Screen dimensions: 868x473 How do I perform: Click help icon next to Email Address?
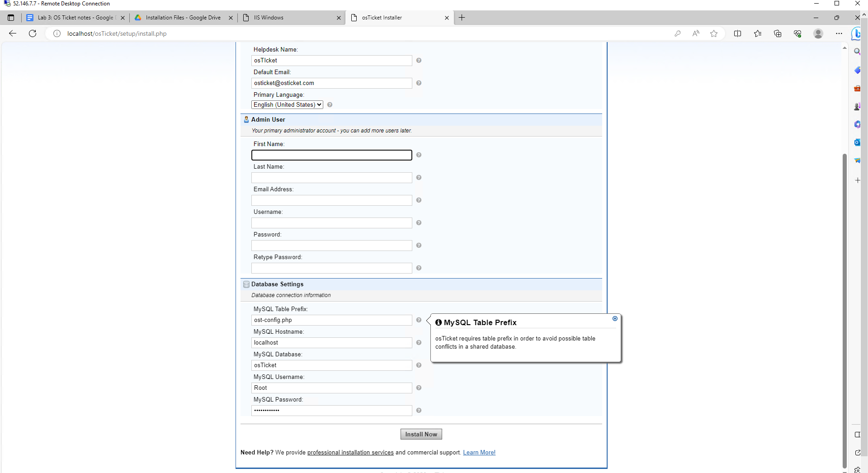pos(419,200)
